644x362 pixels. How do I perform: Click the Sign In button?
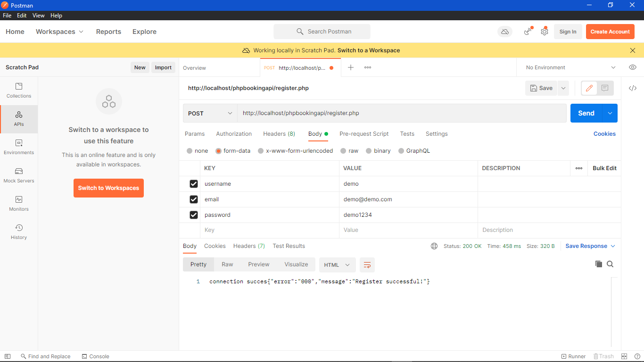pyautogui.click(x=568, y=32)
